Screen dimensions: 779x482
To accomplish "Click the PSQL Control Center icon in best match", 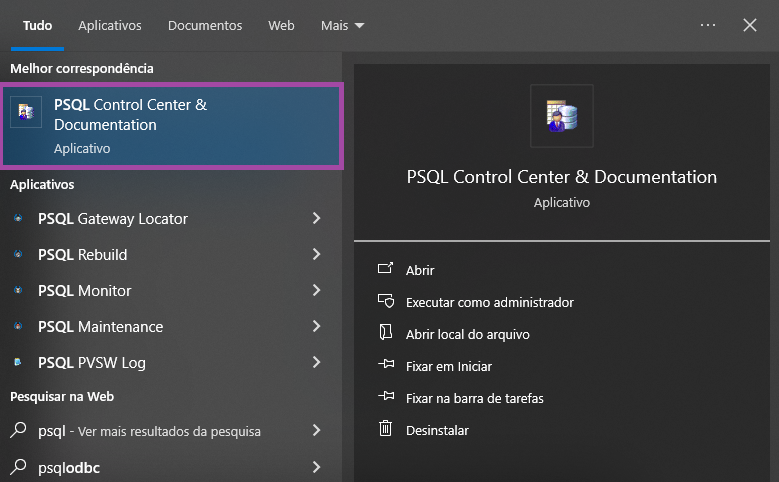I will coord(26,112).
